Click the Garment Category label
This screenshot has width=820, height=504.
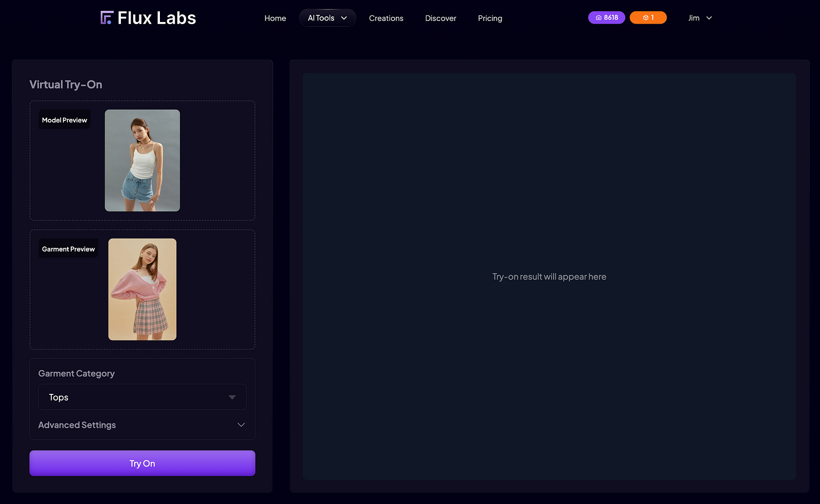(76, 373)
